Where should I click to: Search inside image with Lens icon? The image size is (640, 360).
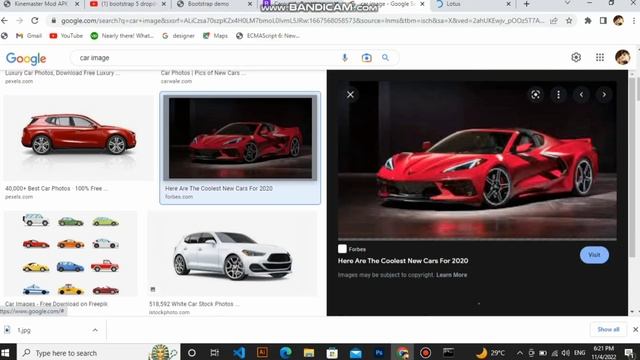point(536,95)
